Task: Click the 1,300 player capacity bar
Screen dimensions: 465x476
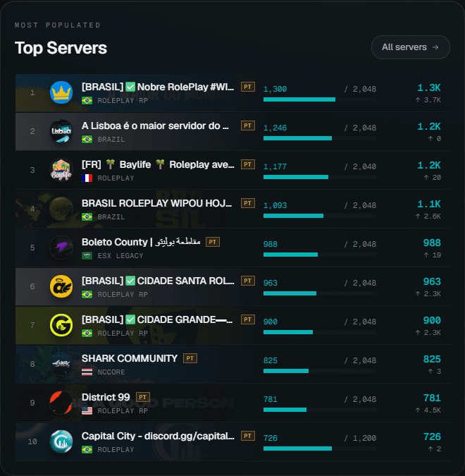Action: pos(320,99)
